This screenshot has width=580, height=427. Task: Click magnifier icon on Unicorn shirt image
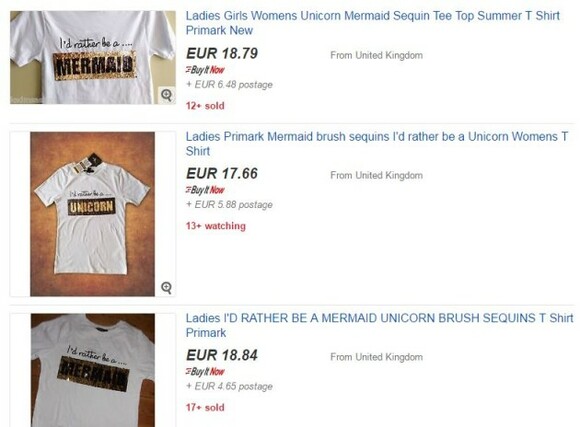point(166,288)
